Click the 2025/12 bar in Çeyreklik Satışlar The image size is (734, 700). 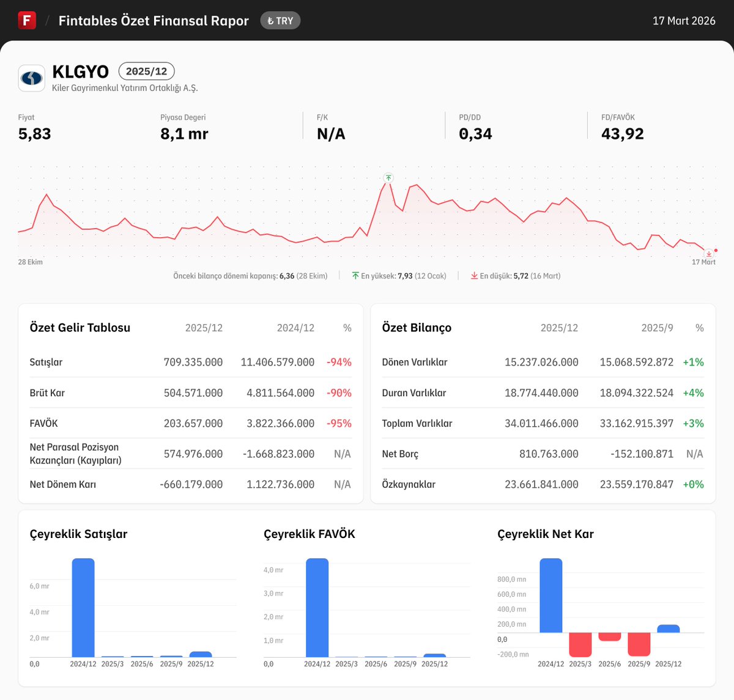[x=201, y=654]
